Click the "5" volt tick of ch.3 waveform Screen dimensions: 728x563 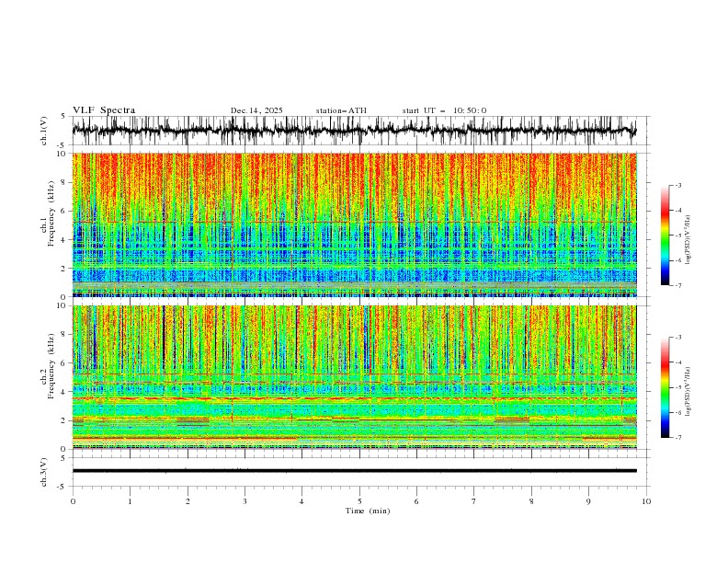pos(63,458)
